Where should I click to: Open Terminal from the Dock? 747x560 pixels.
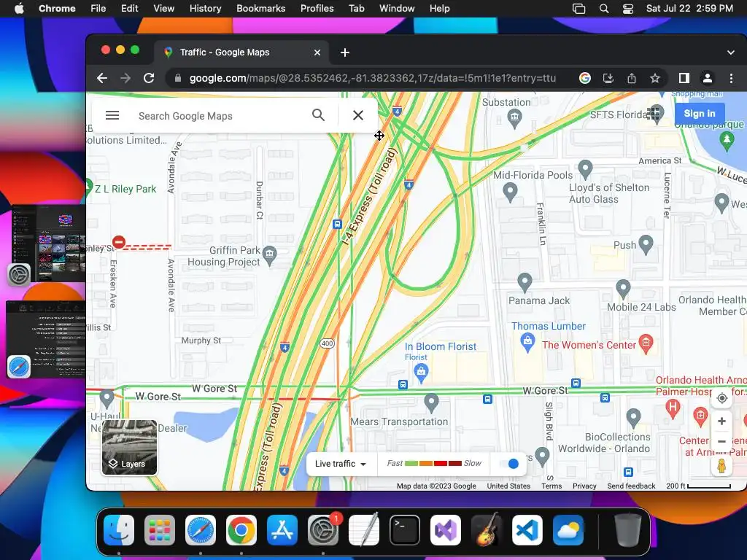(404, 530)
